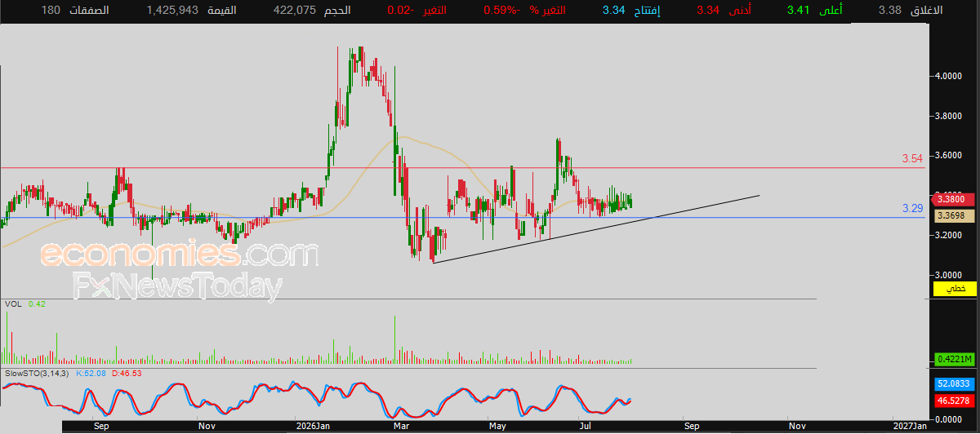Select the blue 3.29 support level label
The image size is (980, 434).
pos(912,209)
